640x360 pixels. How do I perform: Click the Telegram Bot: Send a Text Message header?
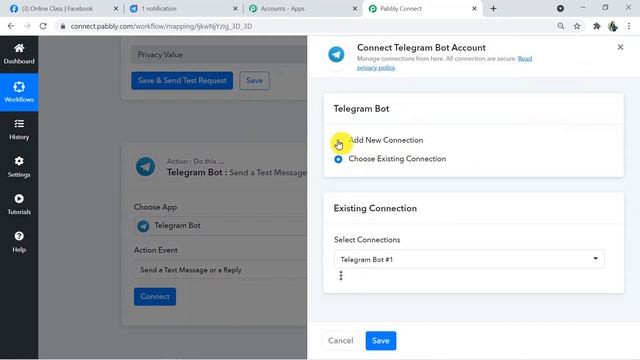click(237, 172)
